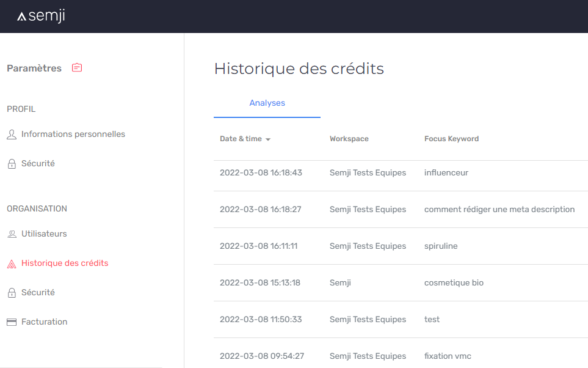588x368 pixels.
Task: Click the comment rédiger une meta description row
Action: pos(401,210)
